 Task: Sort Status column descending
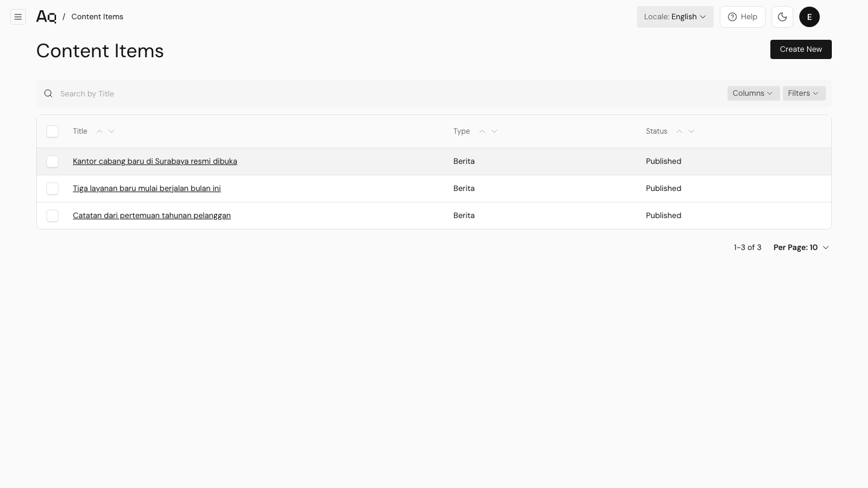[x=691, y=131]
